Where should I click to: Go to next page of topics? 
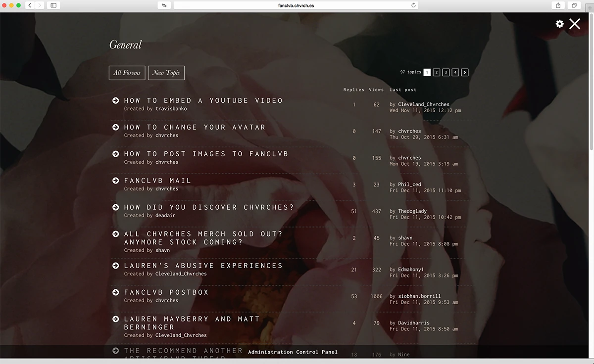pyautogui.click(x=465, y=72)
